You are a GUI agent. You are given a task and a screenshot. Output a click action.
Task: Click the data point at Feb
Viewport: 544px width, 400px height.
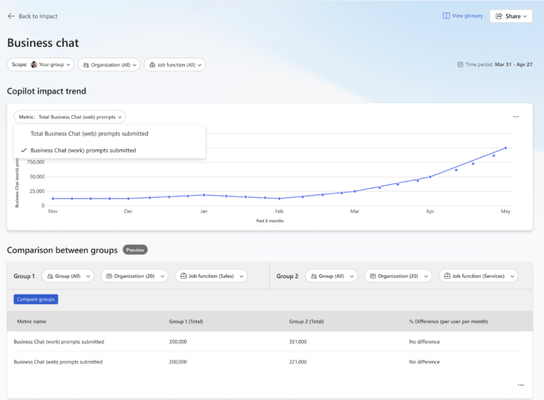279,198
